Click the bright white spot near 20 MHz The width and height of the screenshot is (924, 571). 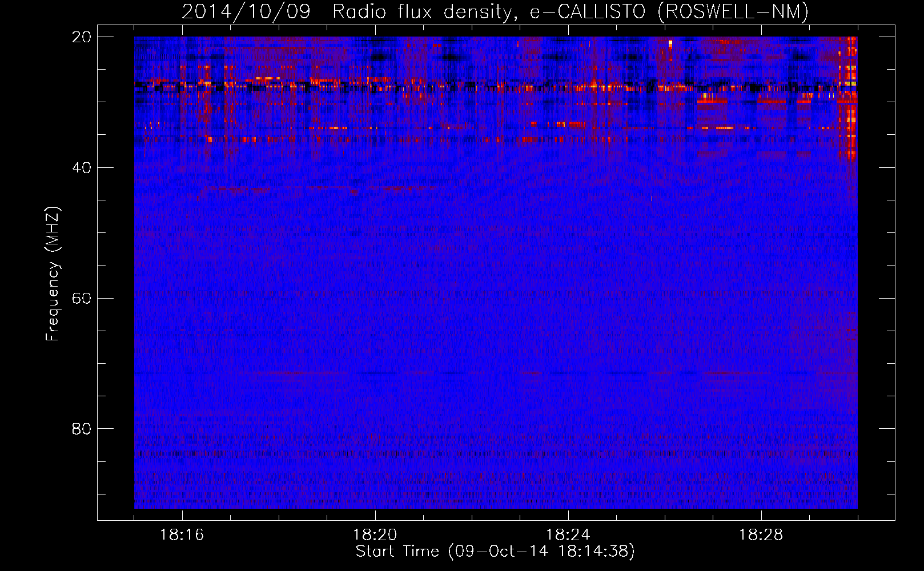pyautogui.click(x=670, y=43)
